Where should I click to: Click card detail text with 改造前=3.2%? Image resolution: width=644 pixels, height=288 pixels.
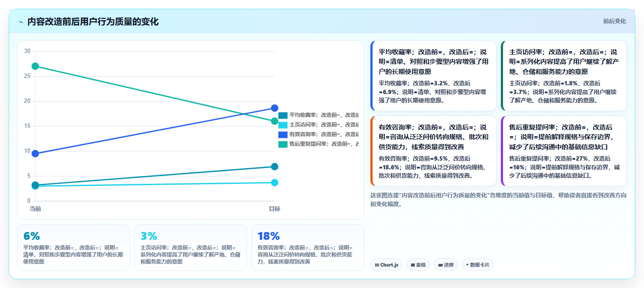432,91
